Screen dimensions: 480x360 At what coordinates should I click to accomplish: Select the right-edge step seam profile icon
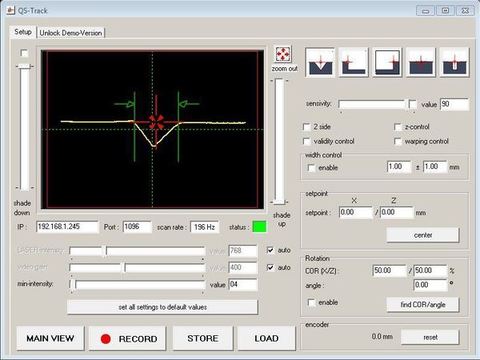tap(387, 63)
